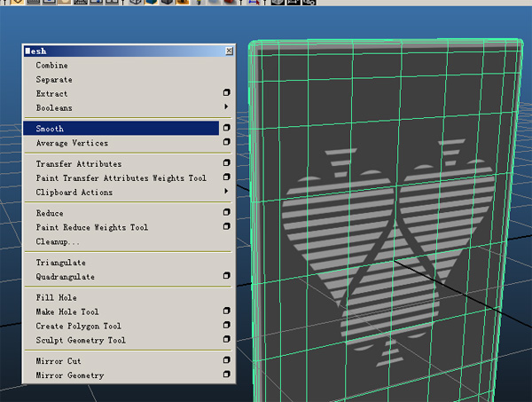The height and width of the screenshot is (402, 532).
Task: Apply Smooth to the mesh
Action: [50, 129]
